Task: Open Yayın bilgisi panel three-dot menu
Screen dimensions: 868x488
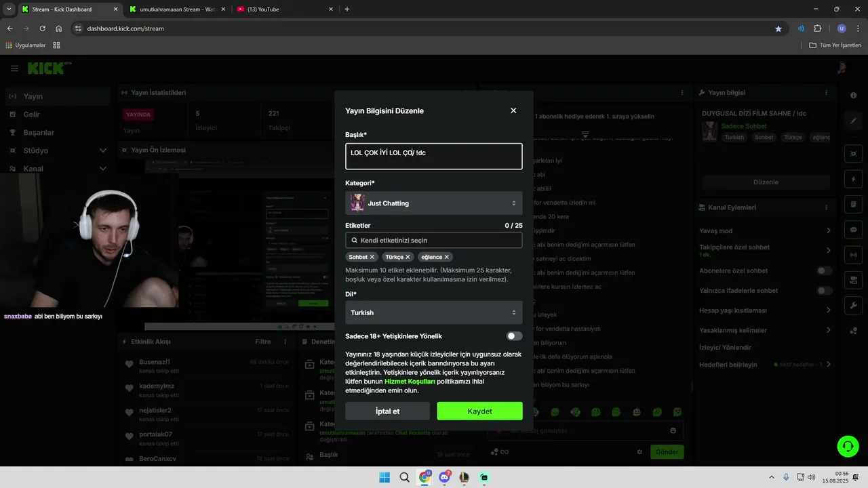Action: (826, 93)
